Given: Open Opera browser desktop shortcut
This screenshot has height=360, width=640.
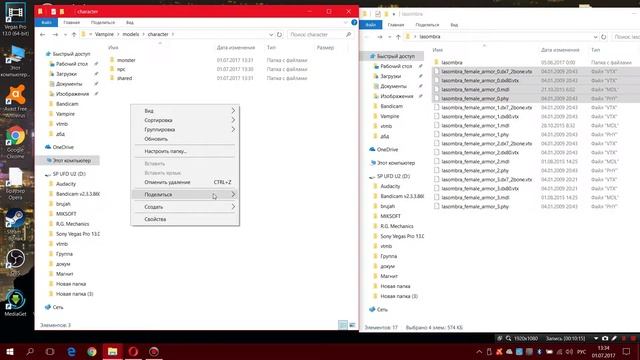Looking at the screenshot, I should click(15, 183).
